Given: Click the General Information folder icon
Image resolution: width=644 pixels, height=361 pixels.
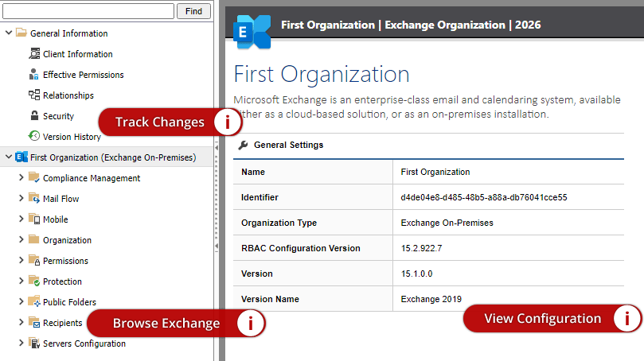Looking at the screenshot, I should tap(21, 33).
